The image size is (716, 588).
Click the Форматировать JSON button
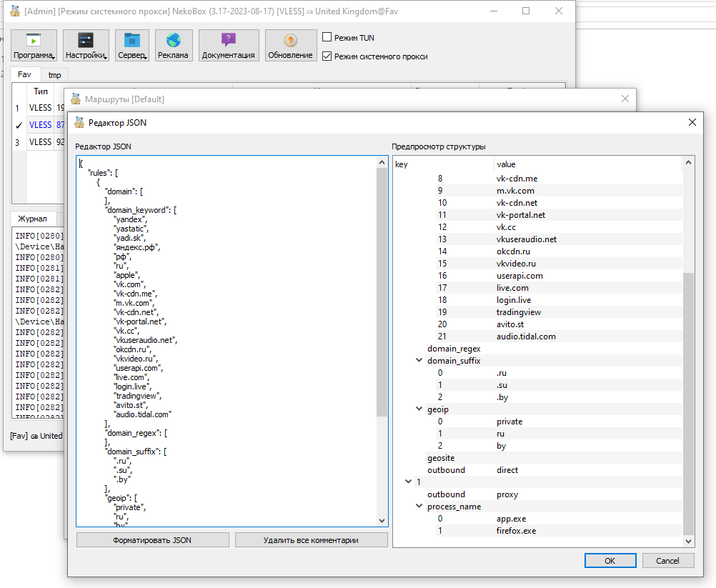[x=152, y=540]
